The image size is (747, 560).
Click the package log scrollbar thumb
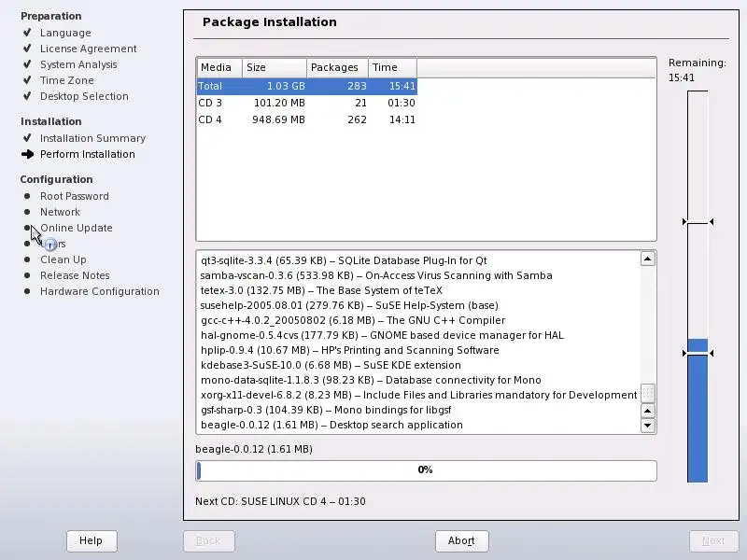[647, 393]
